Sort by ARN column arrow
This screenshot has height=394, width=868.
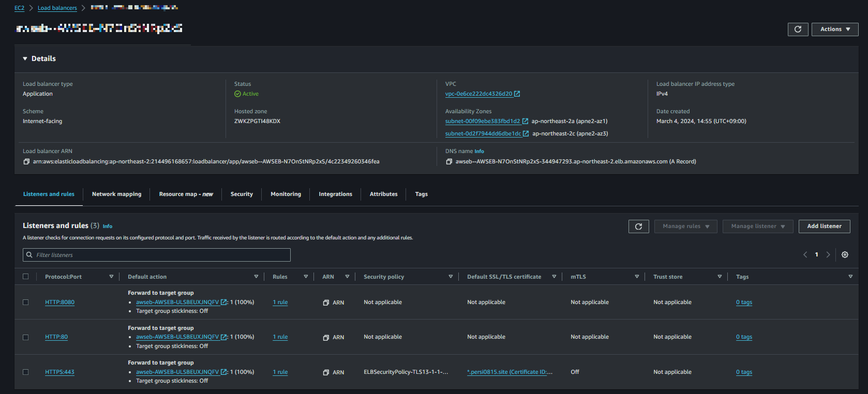[x=347, y=277]
